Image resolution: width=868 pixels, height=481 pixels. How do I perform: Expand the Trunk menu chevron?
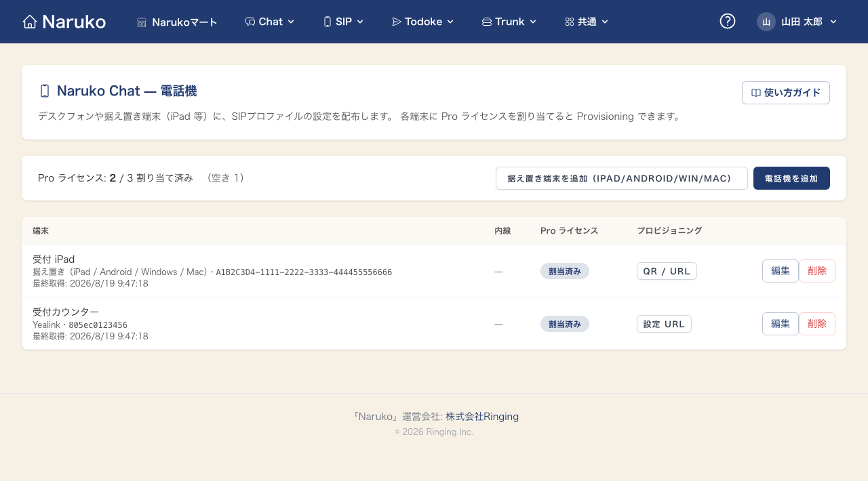[x=533, y=22]
